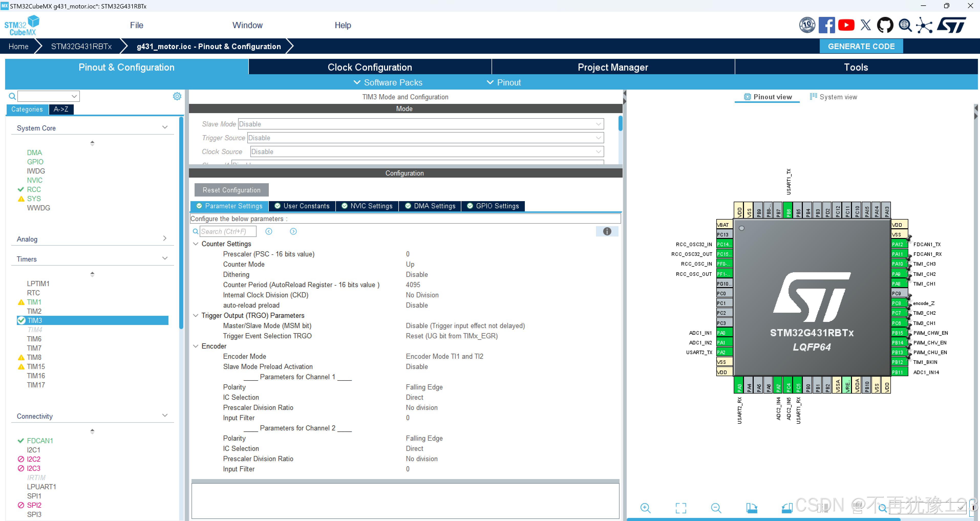Click the parameter info icon

(x=607, y=231)
